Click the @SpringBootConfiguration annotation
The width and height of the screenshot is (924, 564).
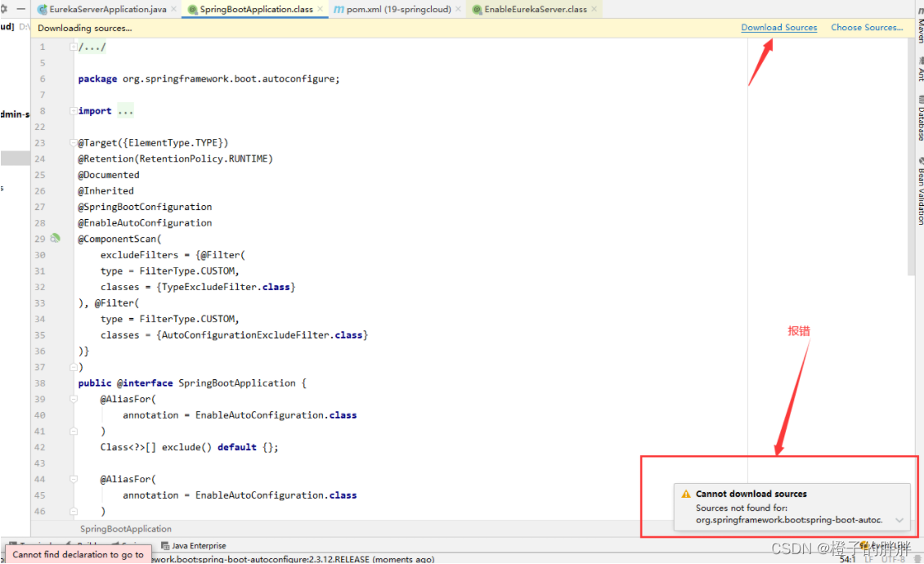[145, 207]
